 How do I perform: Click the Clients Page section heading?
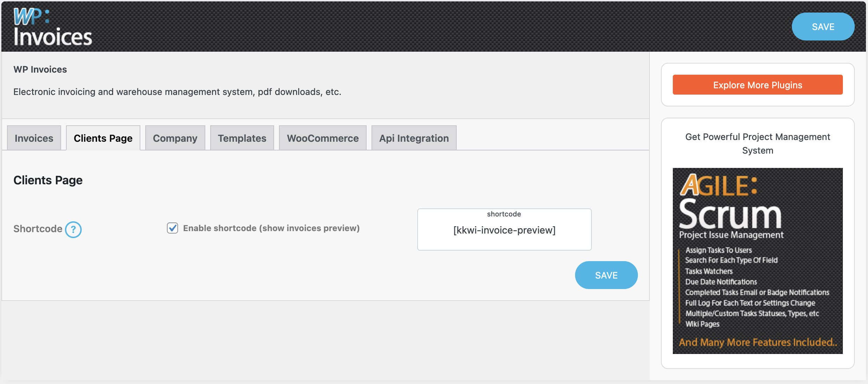tap(48, 180)
